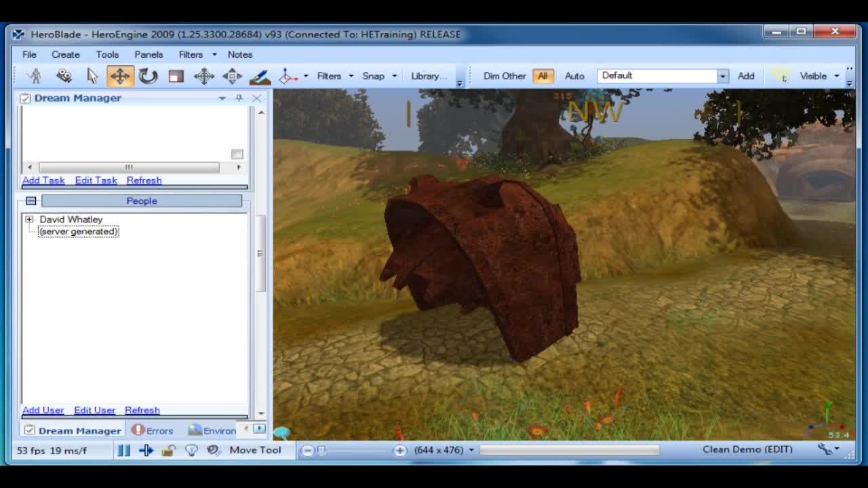Screen dimensions: 868x488
Task: Toggle the Auto dim option
Action: click(574, 76)
